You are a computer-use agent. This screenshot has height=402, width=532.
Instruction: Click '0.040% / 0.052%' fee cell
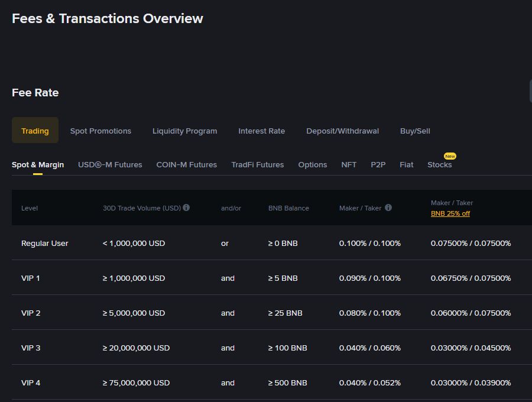[370, 383]
